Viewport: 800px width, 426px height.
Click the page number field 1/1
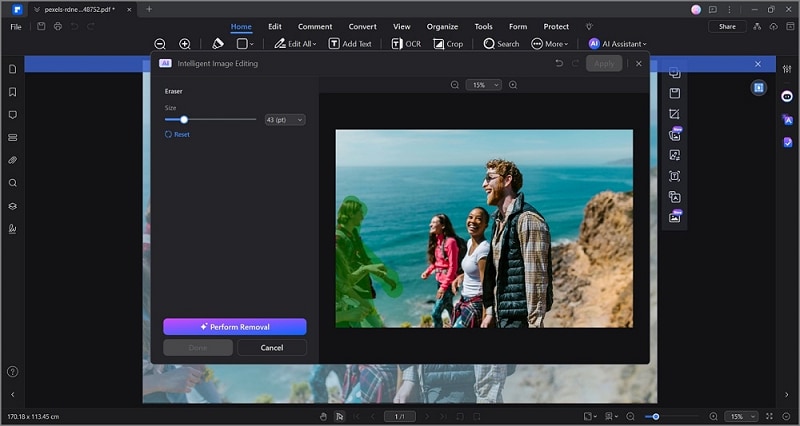399,416
